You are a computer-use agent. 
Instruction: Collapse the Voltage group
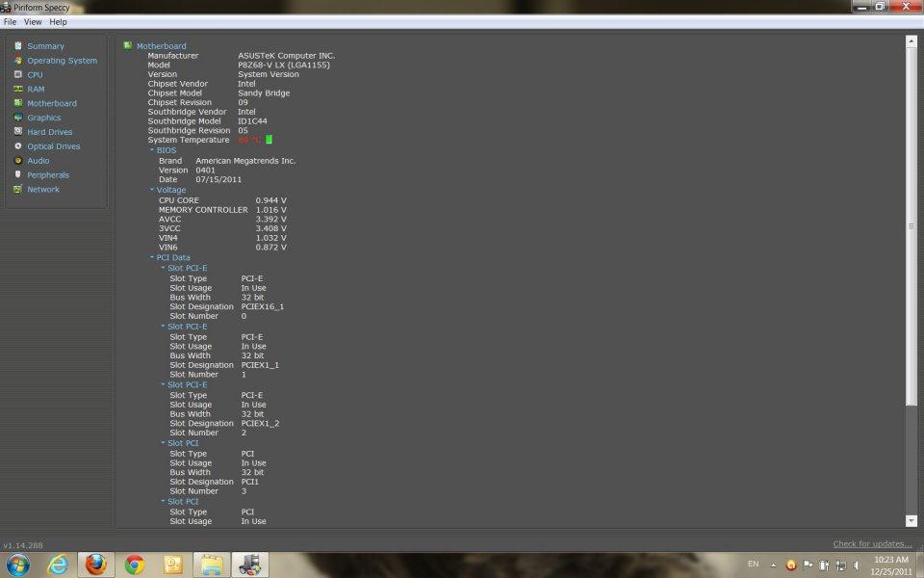pyautogui.click(x=152, y=190)
